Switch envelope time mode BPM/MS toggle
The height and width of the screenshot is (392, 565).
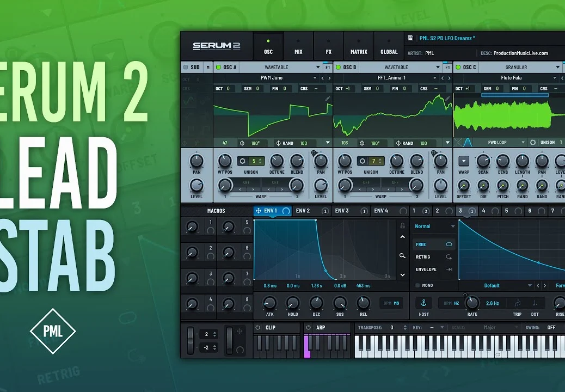391,303
